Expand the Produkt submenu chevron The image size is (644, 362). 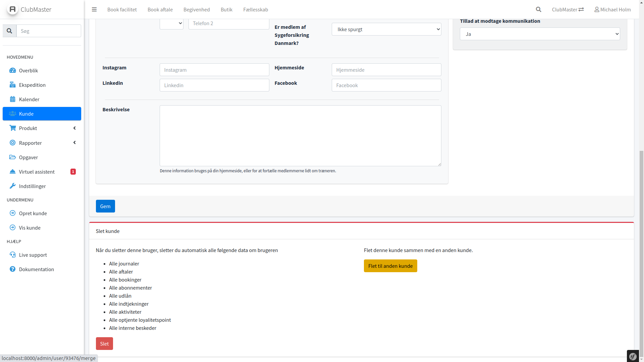(x=74, y=128)
